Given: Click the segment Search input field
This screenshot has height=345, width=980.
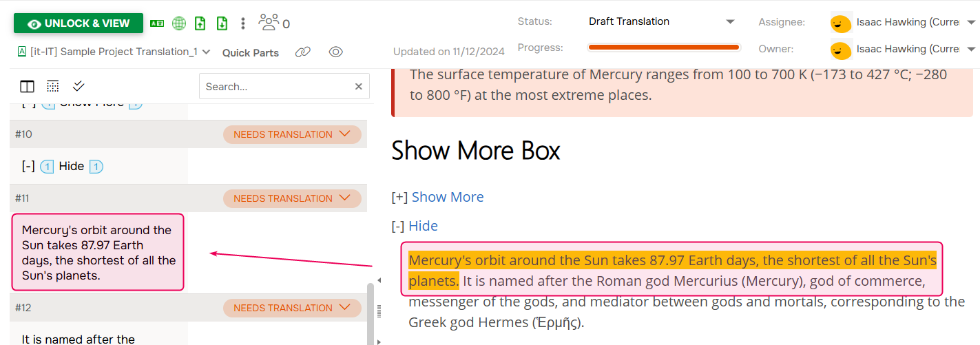Looking at the screenshot, I should (277, 87).
